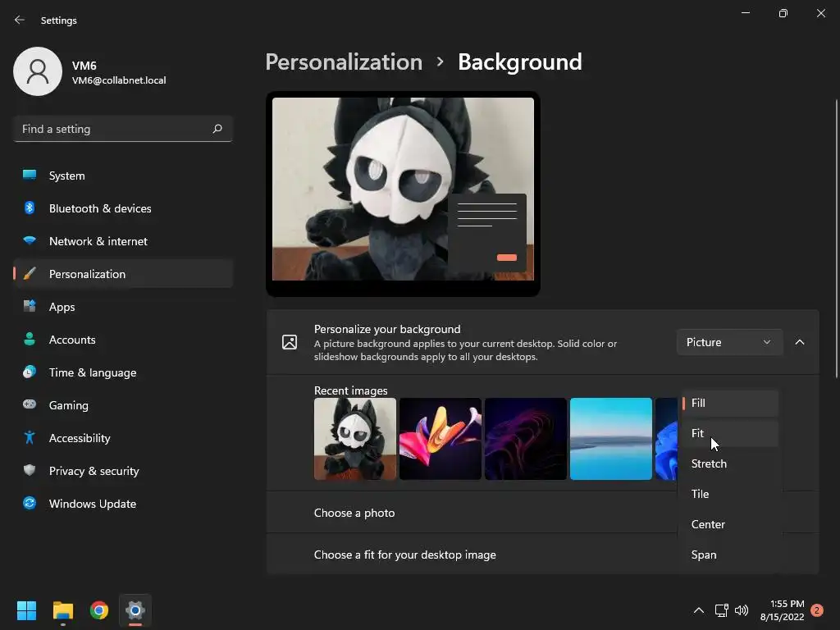840x630 pixels.
Task: Open the network status tray icon
Action: pyautogui.click(x=721, y=610)
